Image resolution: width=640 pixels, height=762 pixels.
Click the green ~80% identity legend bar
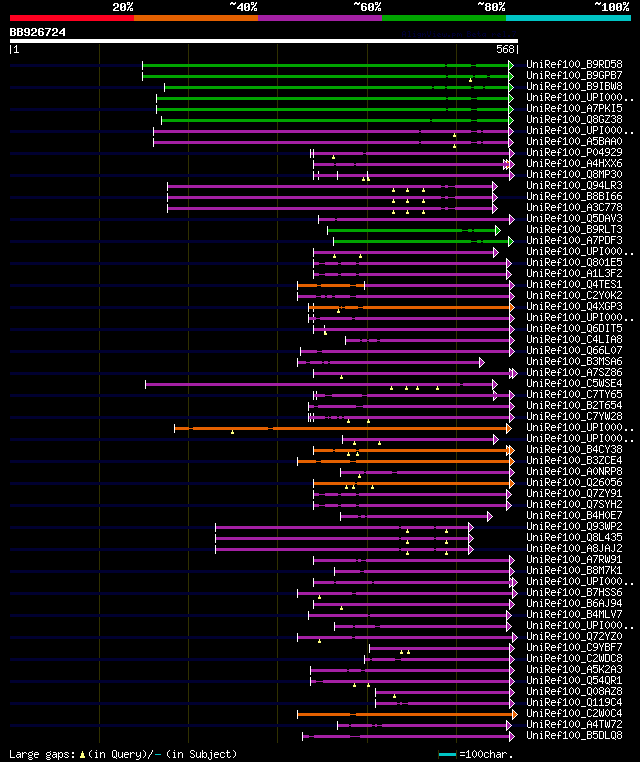pos(444,18)
